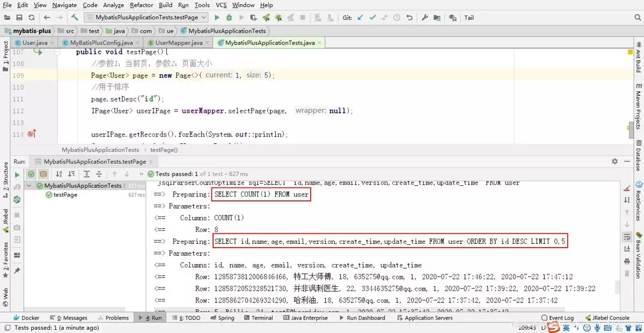Switch to UserMapper.java editor tab

tap(175, 42)
